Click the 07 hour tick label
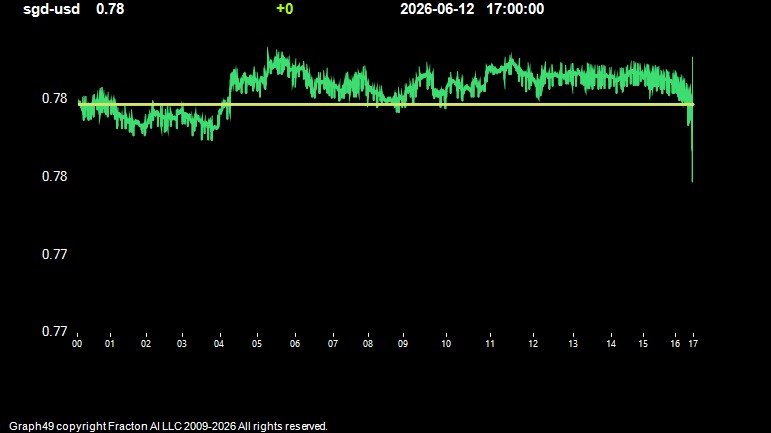Viewport: 771px width, 433px height. tap(333, 344)
